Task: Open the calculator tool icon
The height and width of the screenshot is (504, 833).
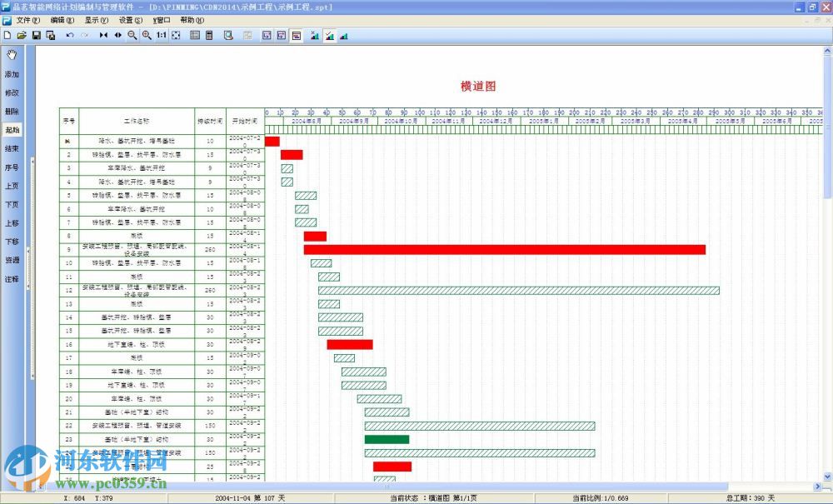Action: (209, 36)
